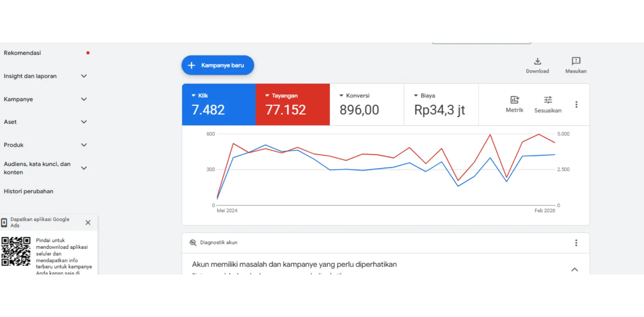This screenshot has height=317, width=644.
Task: Open Rekomendasi in the sidebar
Action: click(x=22, y=53)
